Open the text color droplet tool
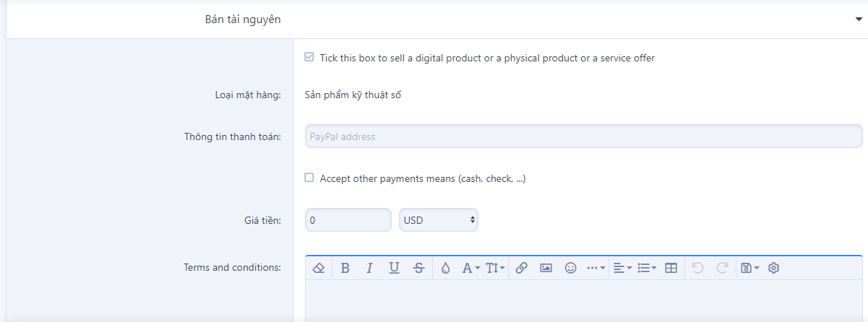868x322 pixels. (445, 268)
